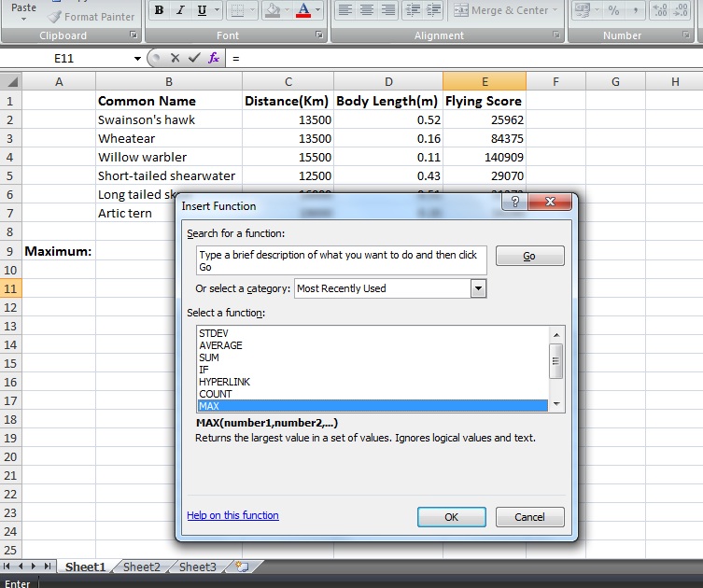Click the fx Insert Function icon
703x588 pixels.
[214, 58]
